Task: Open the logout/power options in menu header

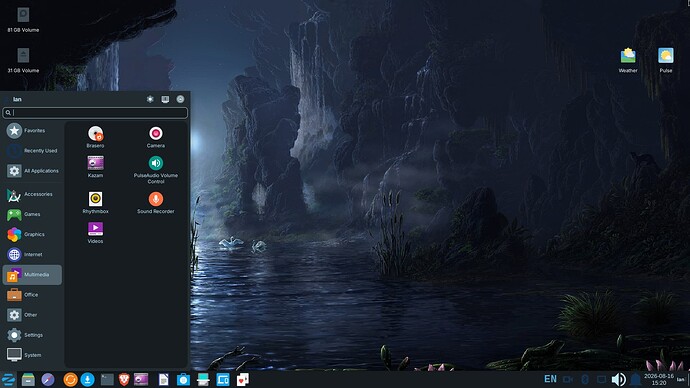Action: 180,99
